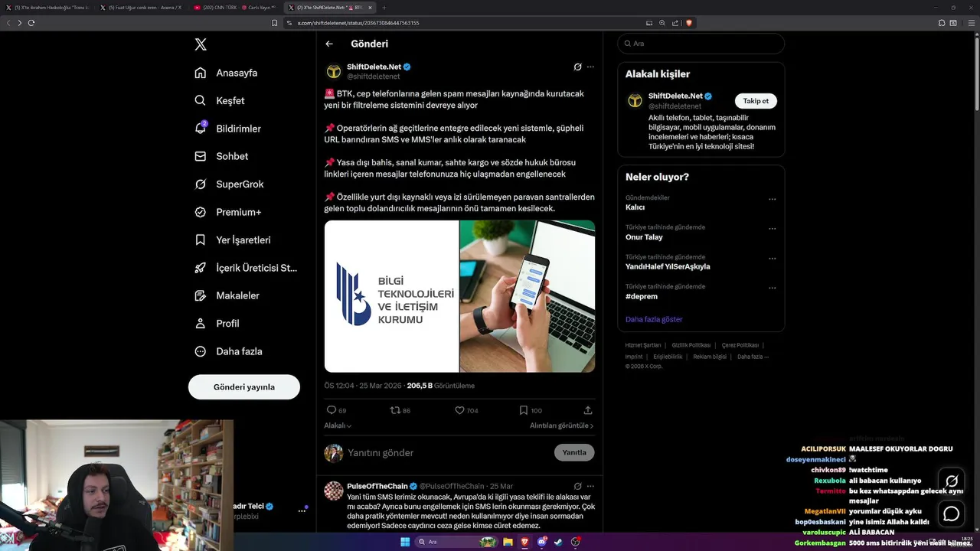Open Çerez Politikası footer link
The width and height of the screenshot is (980, 551).
point(740,345)
